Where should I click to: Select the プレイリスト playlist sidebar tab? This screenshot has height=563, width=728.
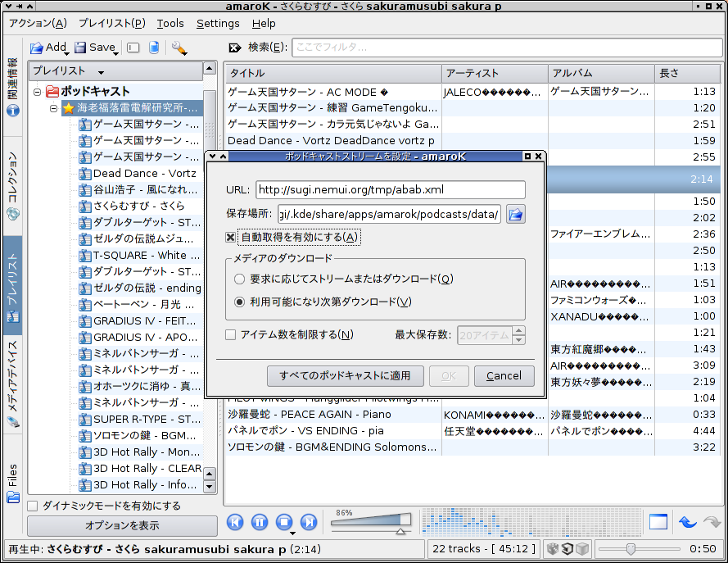pos(12,286)
